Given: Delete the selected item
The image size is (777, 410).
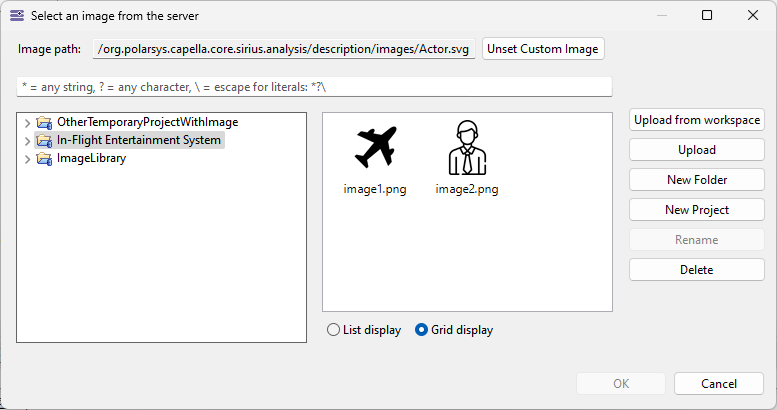Looking at the screenshot, I should [x=697, y=270].
